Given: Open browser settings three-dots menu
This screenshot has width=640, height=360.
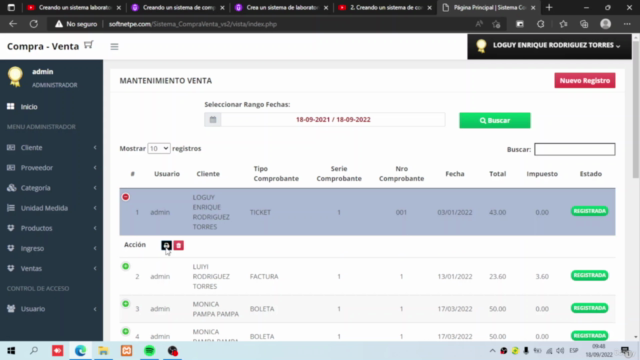Looking at the screenshot, I should [x=627, y=24].
